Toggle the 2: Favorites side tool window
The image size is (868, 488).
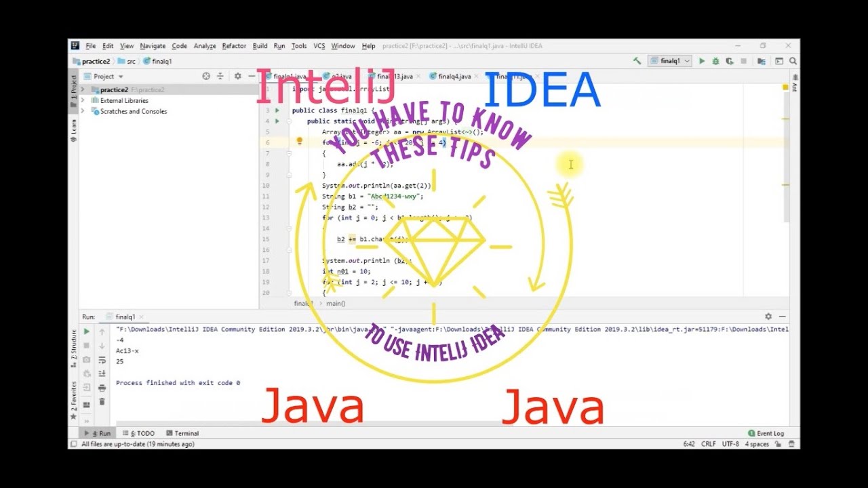coord(73,401)
